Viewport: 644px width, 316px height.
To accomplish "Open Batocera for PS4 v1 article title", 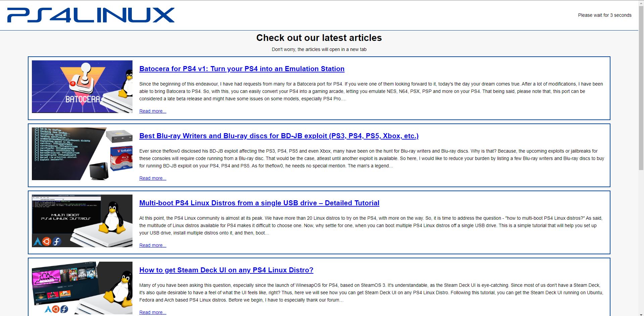I will [x=242, y=69].
